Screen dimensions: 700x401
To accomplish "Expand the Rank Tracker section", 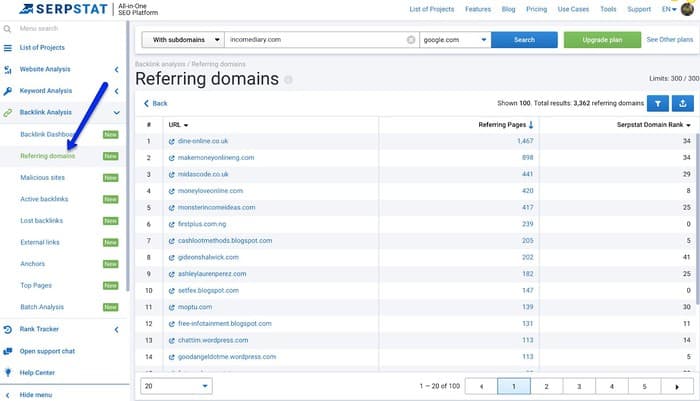I will tap(117, 330).
